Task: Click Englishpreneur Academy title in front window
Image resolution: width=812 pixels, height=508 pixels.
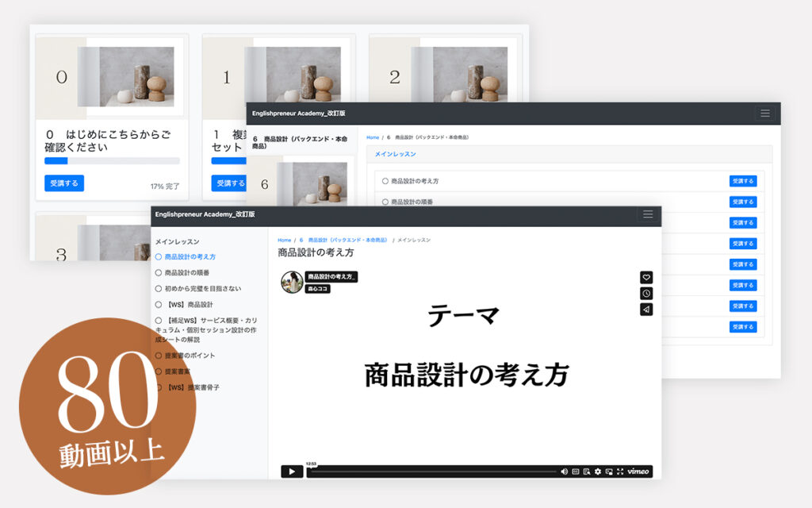Action: point(205,214)
